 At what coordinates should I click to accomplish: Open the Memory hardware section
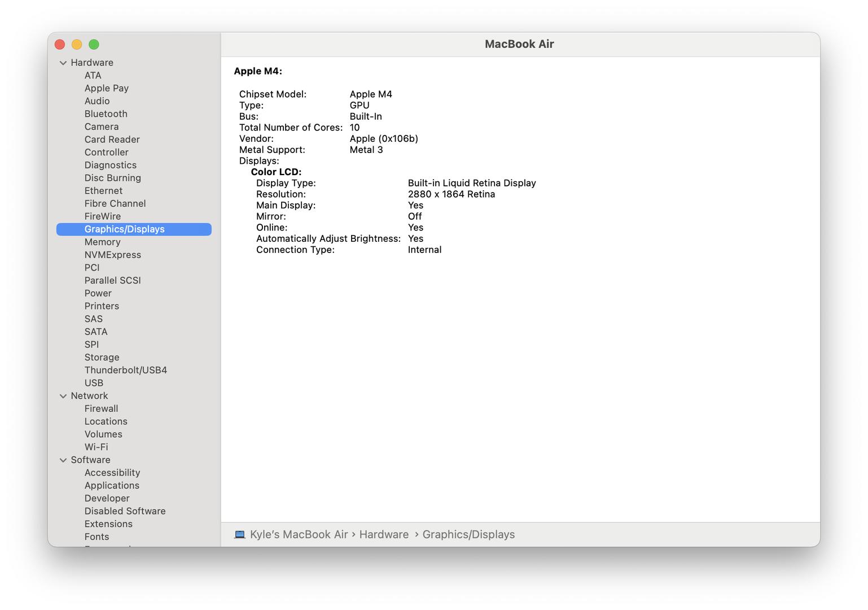pyautogui.click(x=102, y=242)
